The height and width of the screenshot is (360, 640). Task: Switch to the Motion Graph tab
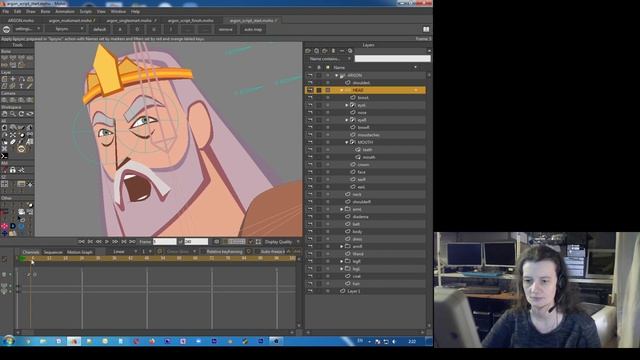[80, 252]
